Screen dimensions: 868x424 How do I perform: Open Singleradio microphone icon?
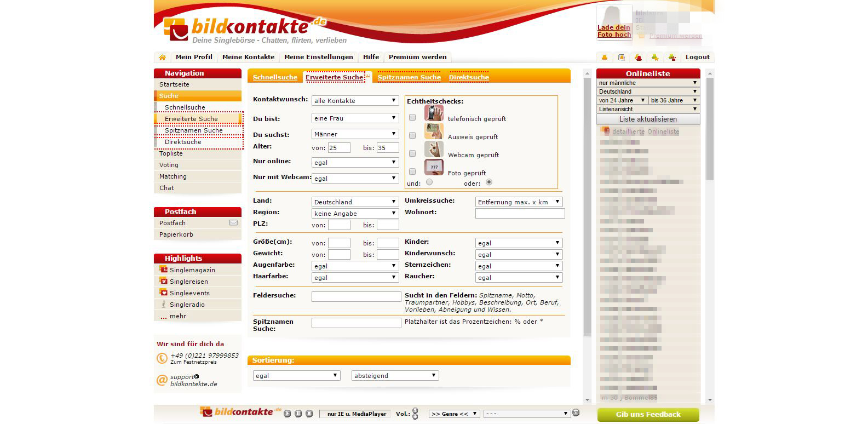(163, 304)
